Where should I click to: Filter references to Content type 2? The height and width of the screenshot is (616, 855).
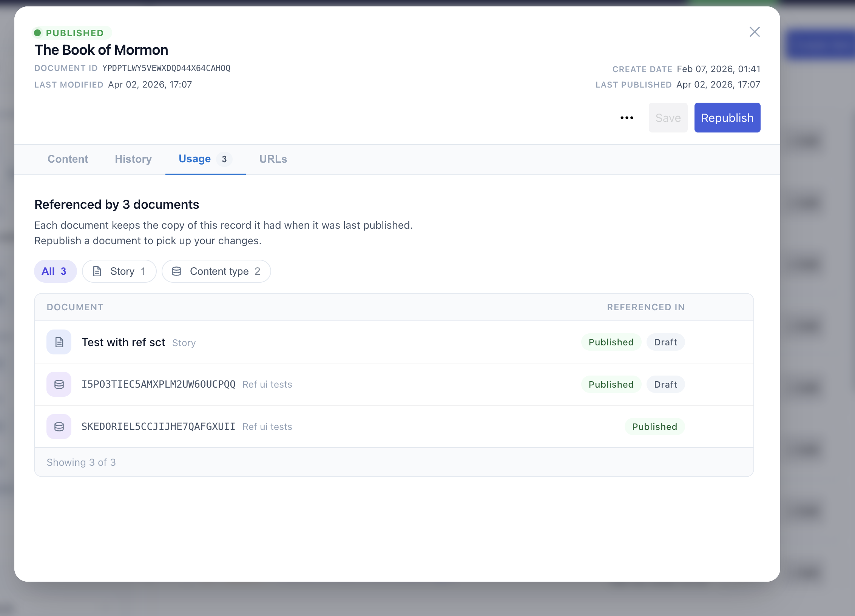pyautogui.click(x=216, y=271)
